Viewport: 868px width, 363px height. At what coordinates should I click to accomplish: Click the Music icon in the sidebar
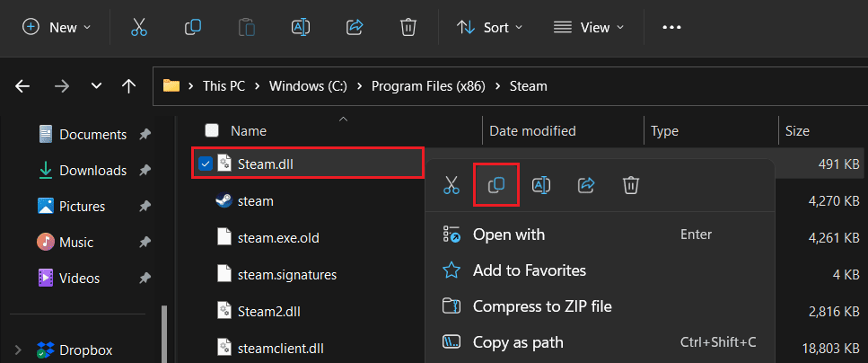point(46,243)
